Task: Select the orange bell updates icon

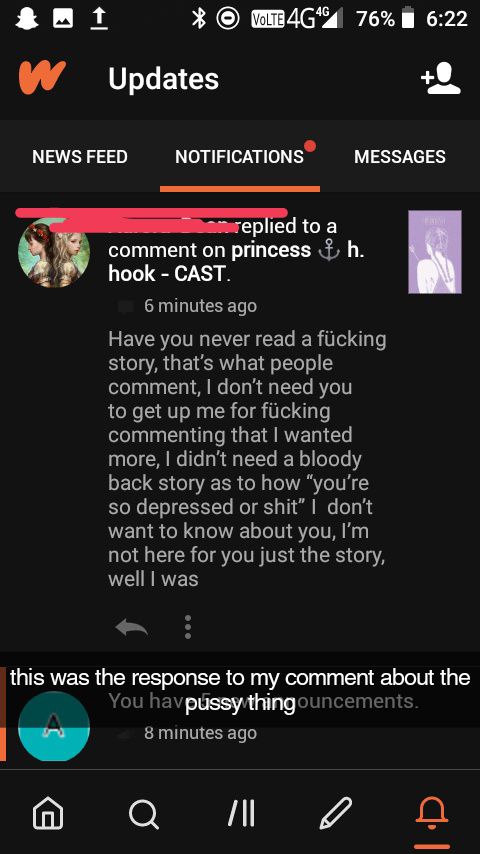Action: pyautogui.click(x=432, y=814)
